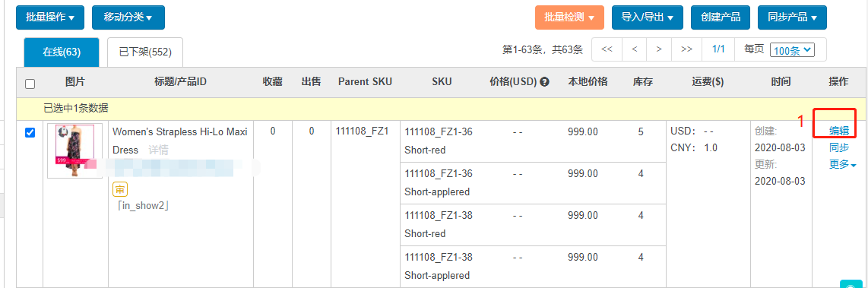The image size is (868, 288).
Task: Open the 同步产品 dropdown button
Action: coord(792,17)
